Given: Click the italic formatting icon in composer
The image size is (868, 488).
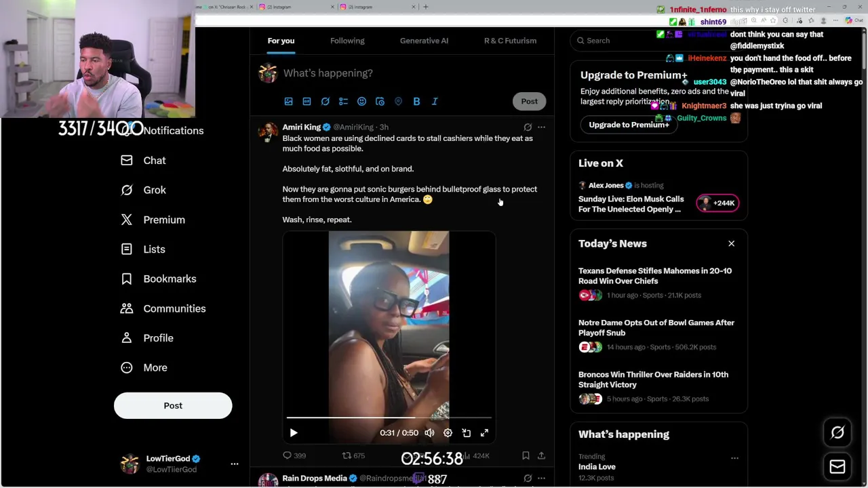Looking at the screenshot, I should coord(435,102).
